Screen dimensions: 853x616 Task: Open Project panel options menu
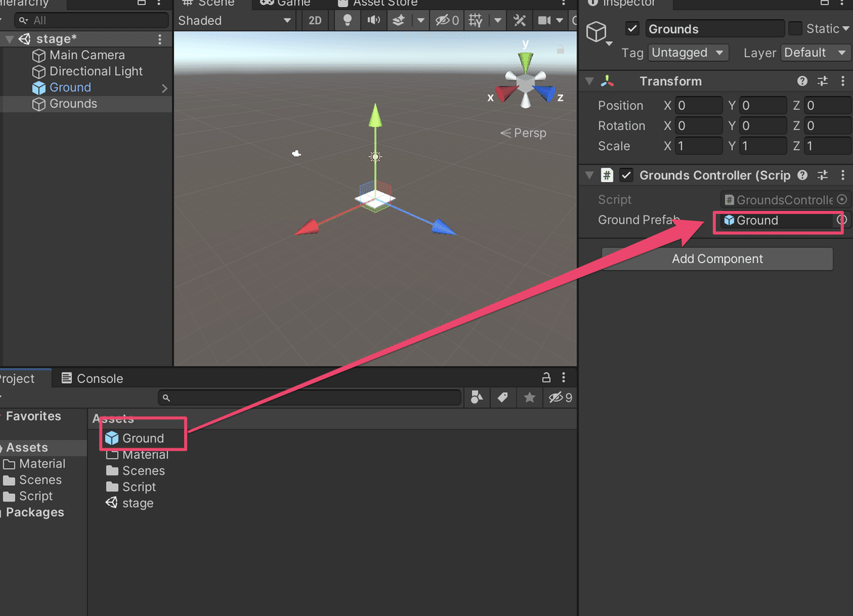(564, 378)
